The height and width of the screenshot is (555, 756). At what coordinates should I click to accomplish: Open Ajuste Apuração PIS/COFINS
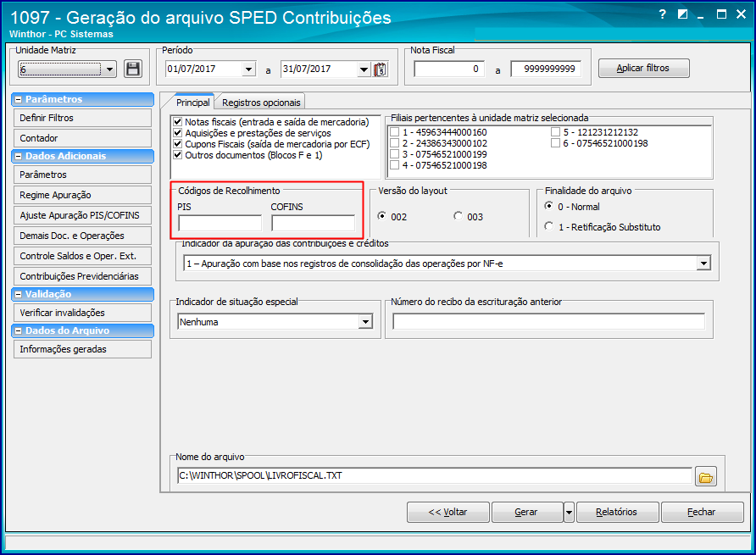[x=82, y=215]
